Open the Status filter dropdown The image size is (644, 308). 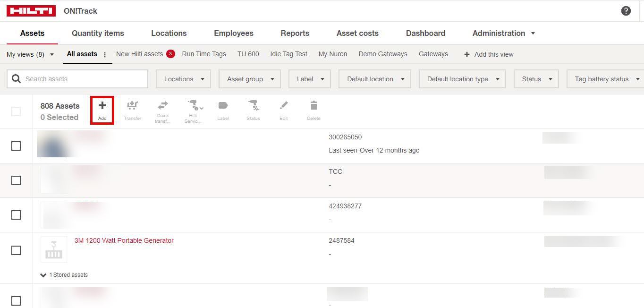tap(536, 79)
